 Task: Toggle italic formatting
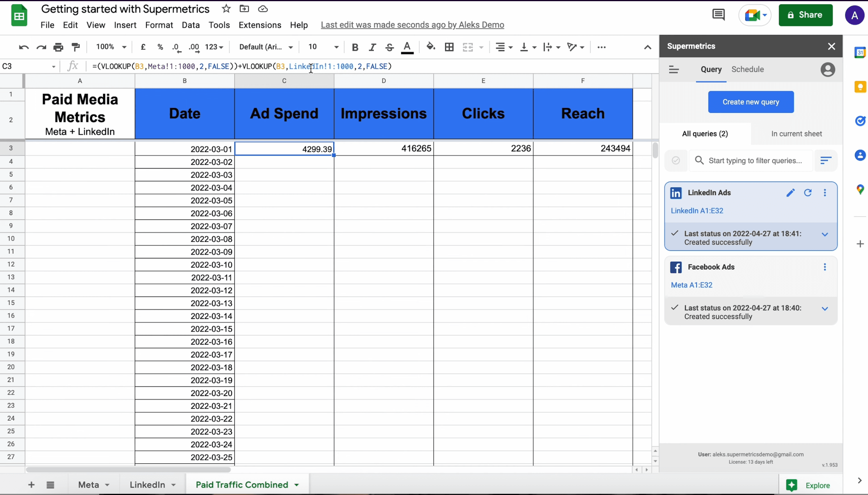372,47
